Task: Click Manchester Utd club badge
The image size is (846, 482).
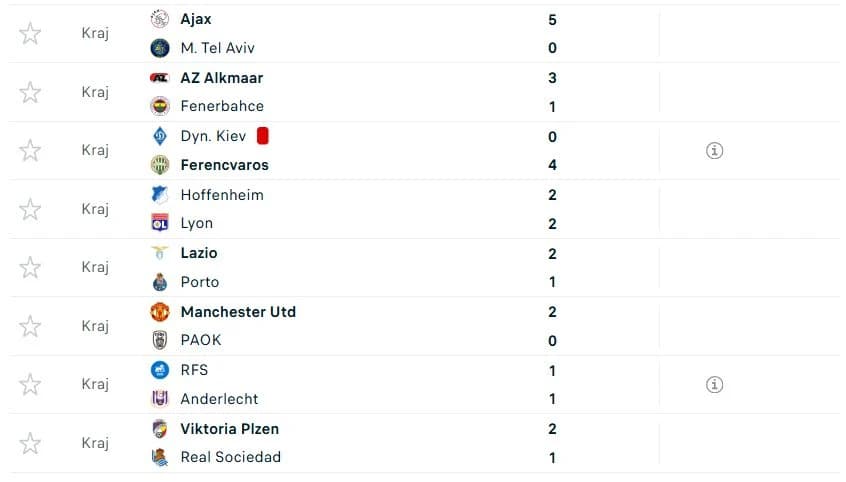Action: (x=160, y=312)
